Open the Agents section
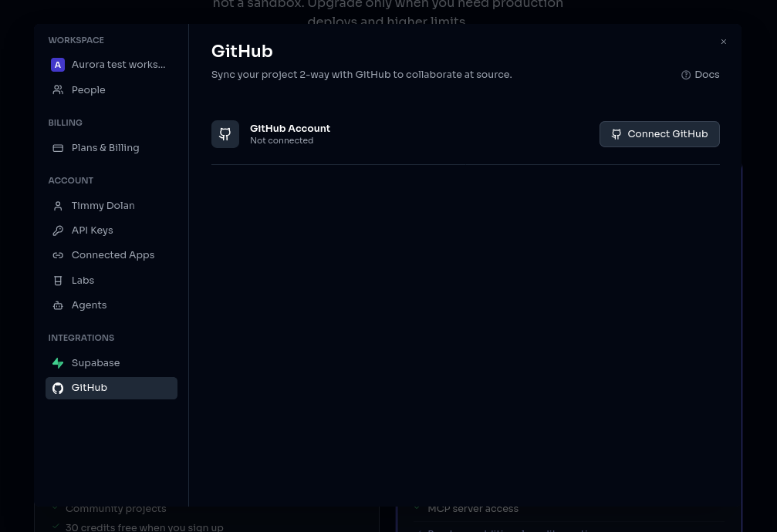Viewport: 777px width, 532px height. tap(111, 305)
